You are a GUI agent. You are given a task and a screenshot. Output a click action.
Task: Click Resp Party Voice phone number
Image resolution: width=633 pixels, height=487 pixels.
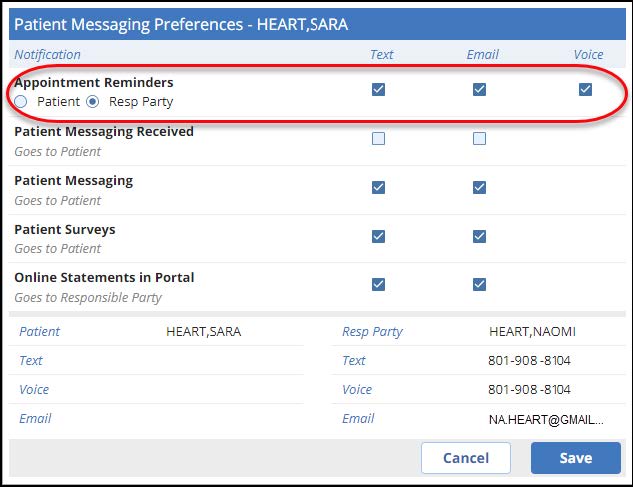pos(529,390)
